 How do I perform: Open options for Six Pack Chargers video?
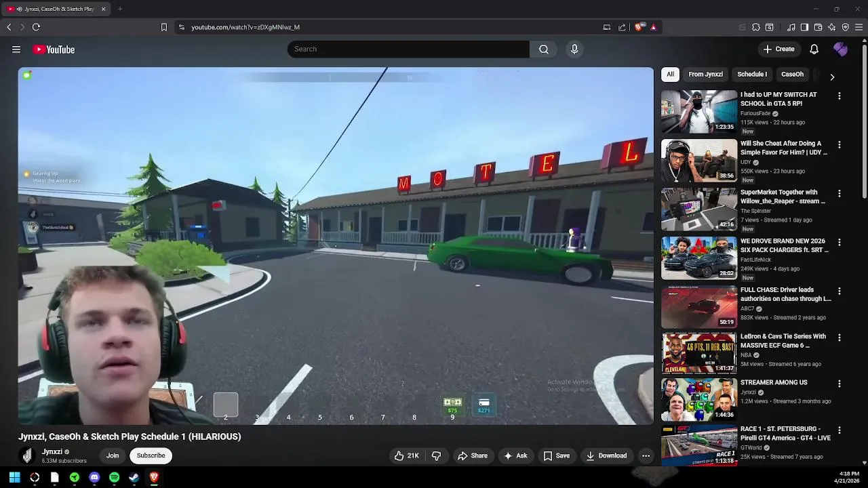pos(840,242)
